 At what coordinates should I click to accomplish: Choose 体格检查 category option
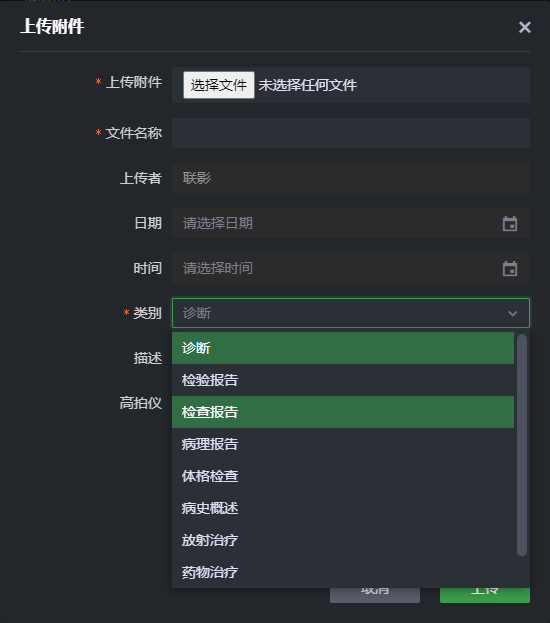pyautogui.click(x=343, y=476)
